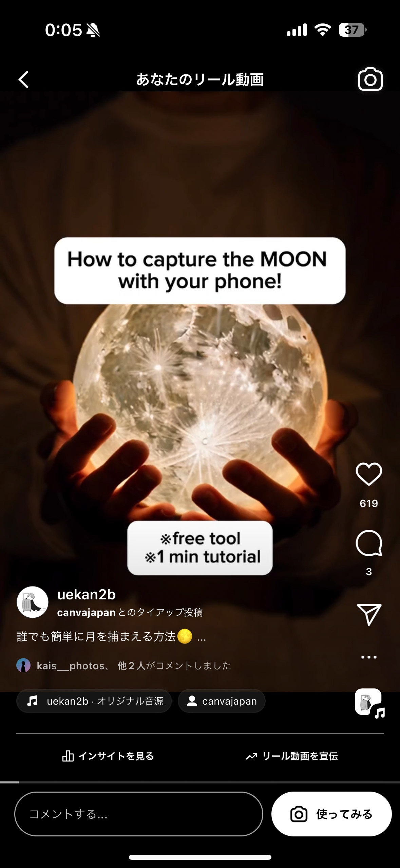
Task: Seek using the reel progress bar
Action: pyautogui.click(x=200, y=782)
